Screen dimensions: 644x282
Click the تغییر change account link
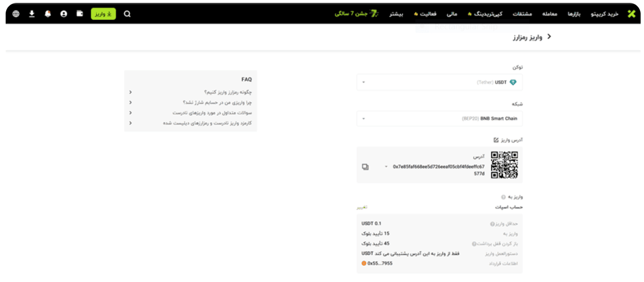(362, 207)
